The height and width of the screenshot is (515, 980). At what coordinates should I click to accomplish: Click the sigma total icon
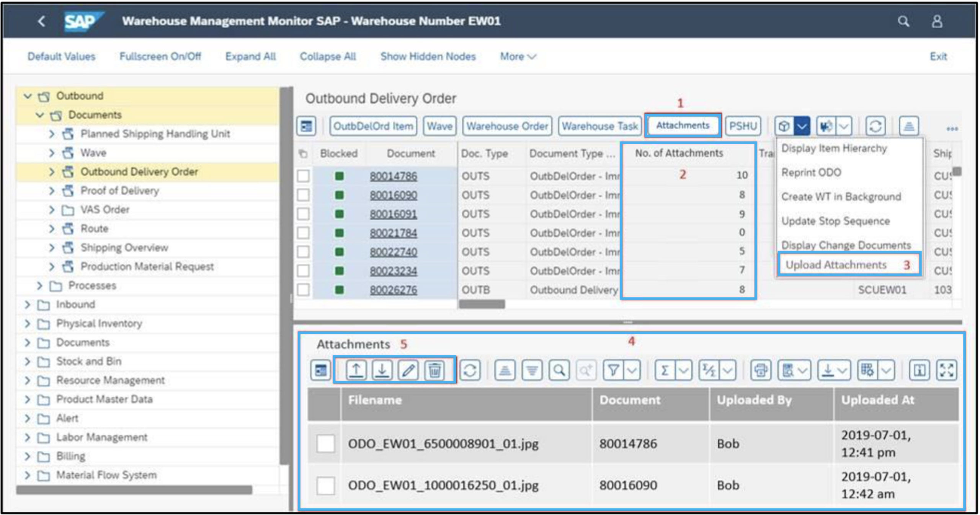[x=665, y=370]
